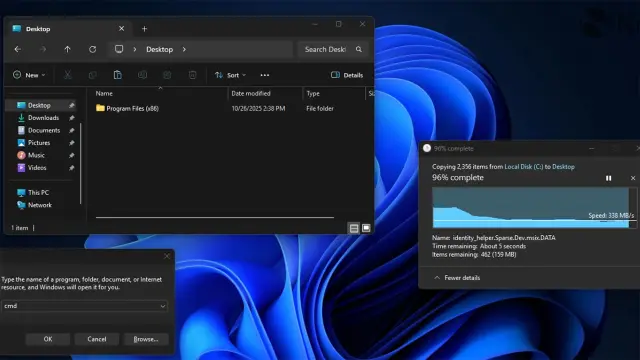The image size is (640, 360).
Task: Add a new File Explorer tab
Action: coord(144,29)
